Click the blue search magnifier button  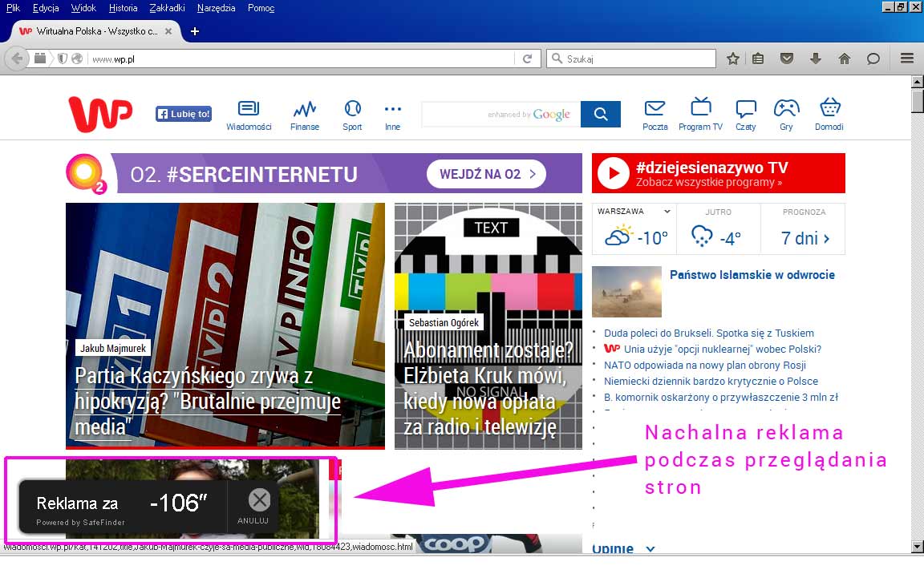click(x=601, y=115)
